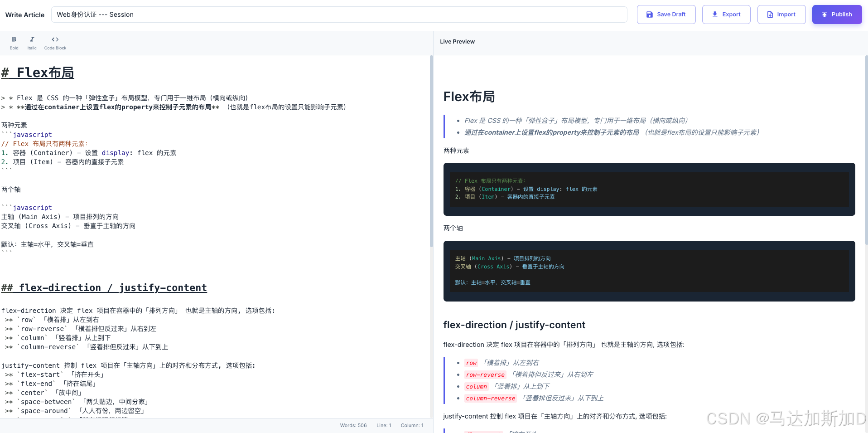Screen dimensions: 868x433
Task: Click '两个轴' text in preview
Action: [x=453, y=228]
